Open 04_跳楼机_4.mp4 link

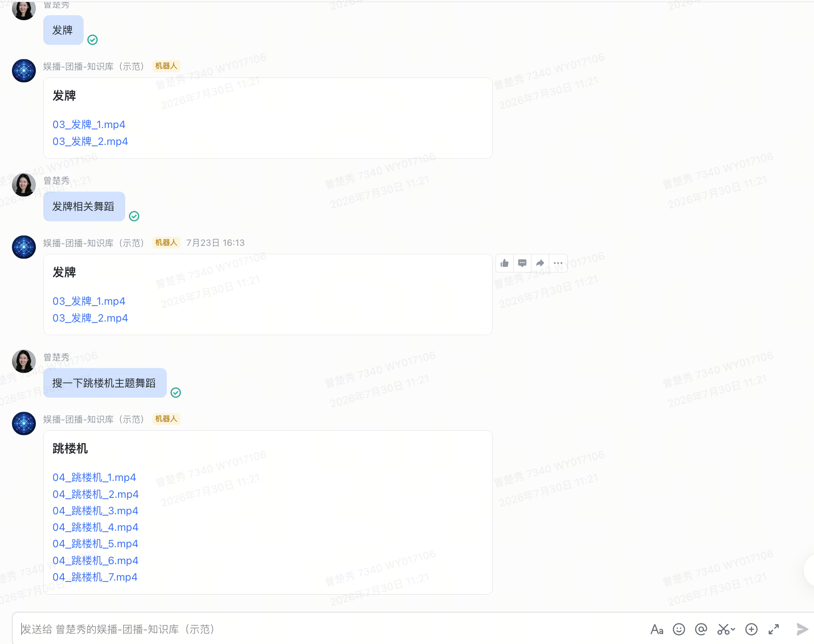(96, 527)
